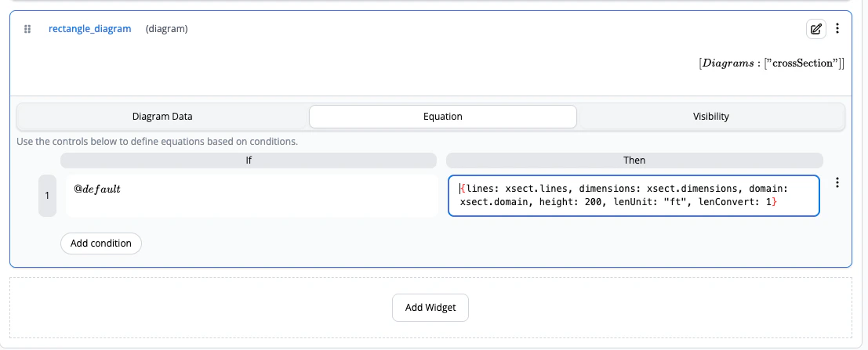Screen dimensions: 868x350
Task: Click the Diagrams crossSection preview text
Action: pyautogui.click(x=772, y=63)
